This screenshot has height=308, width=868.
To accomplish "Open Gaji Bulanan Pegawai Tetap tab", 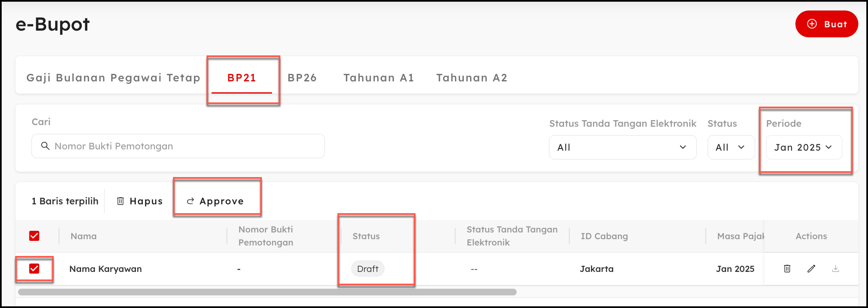I will (113, 78).
